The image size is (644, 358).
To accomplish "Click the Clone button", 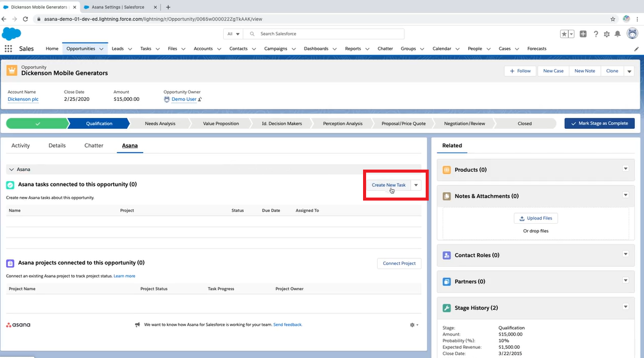I will 612,71.
